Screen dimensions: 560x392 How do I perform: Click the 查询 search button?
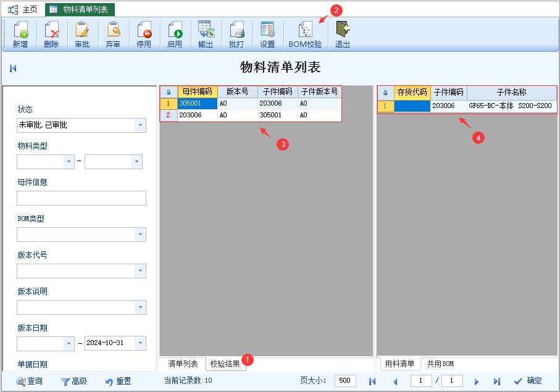point(29,382)
